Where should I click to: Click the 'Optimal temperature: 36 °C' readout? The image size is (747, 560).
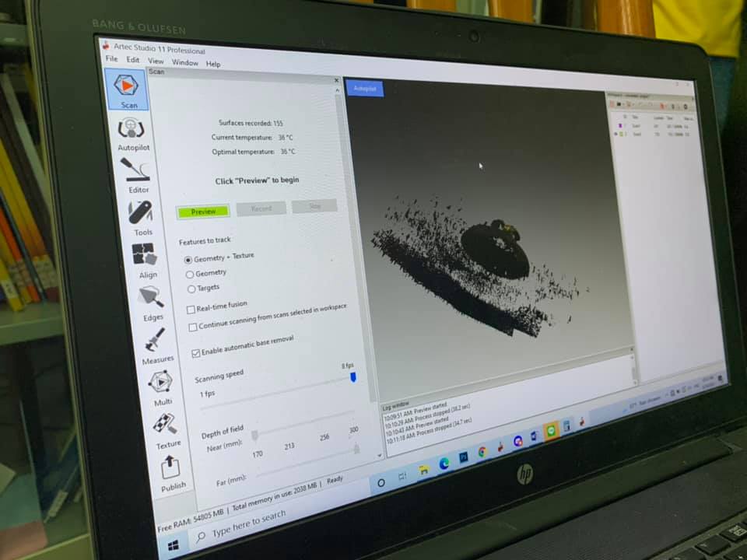coord(254,152)
